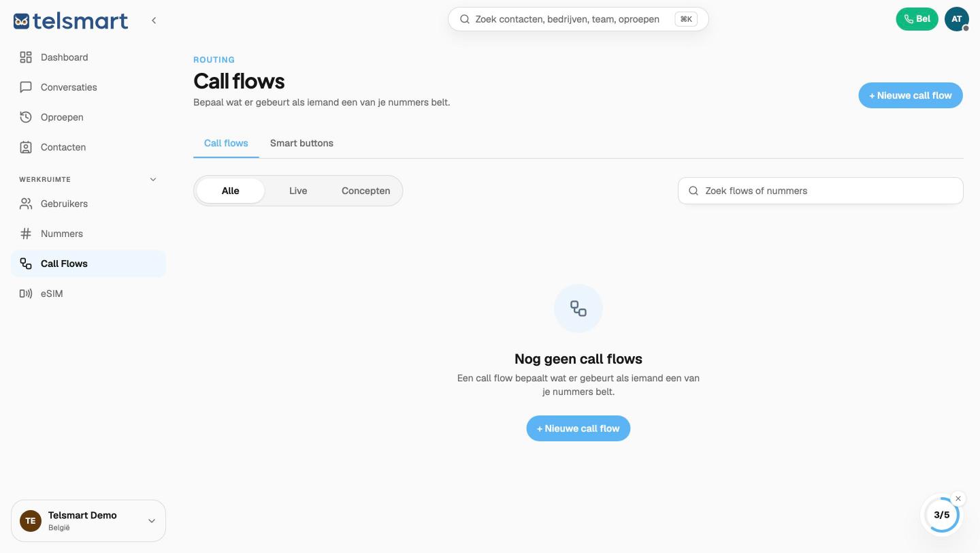Open the Gebruikers people icon

[x=26, y=204]
